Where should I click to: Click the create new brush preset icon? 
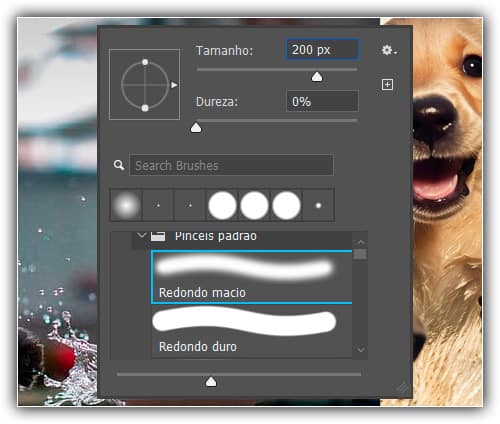387,85
